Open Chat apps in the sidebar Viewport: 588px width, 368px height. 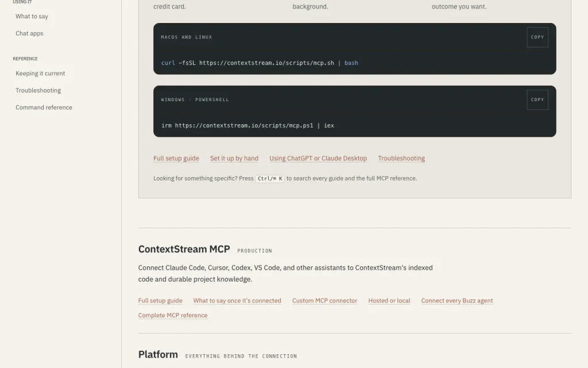(x=29, y=33)
